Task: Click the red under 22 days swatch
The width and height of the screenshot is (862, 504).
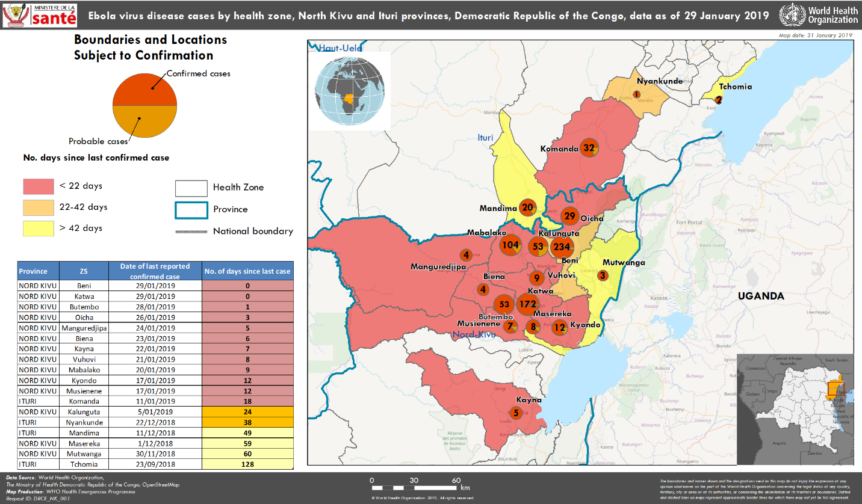Action: (x=37, y=186)
